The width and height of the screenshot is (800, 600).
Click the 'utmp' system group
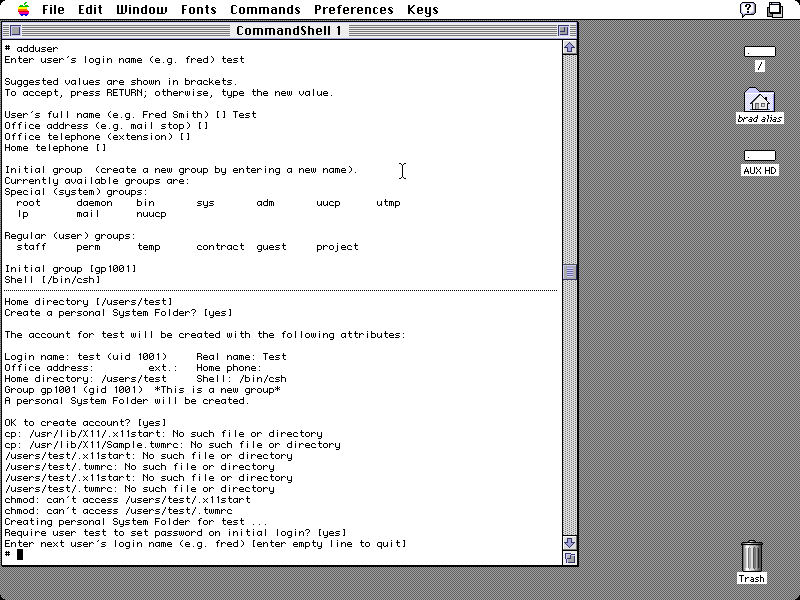coord(388,203)
